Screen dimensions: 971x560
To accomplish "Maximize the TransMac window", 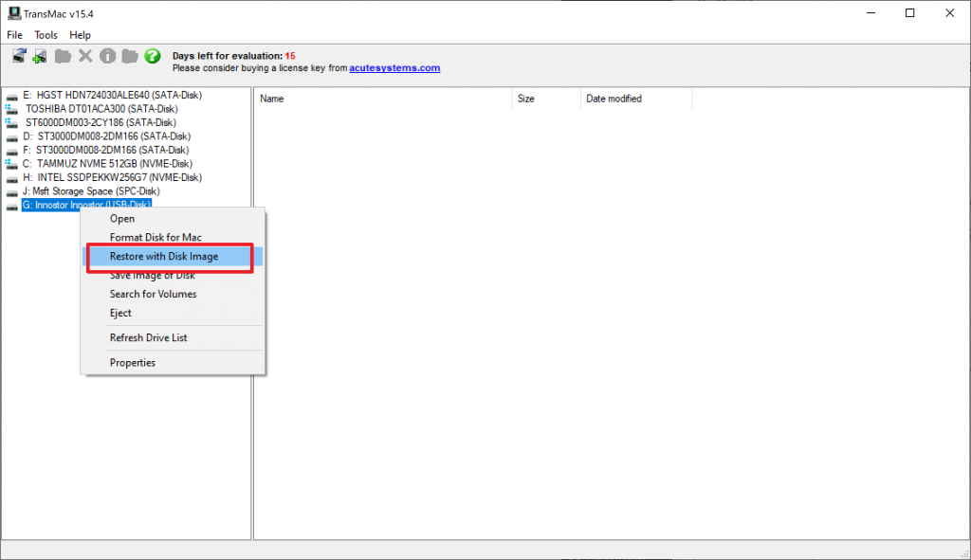I will coord(909,13).
